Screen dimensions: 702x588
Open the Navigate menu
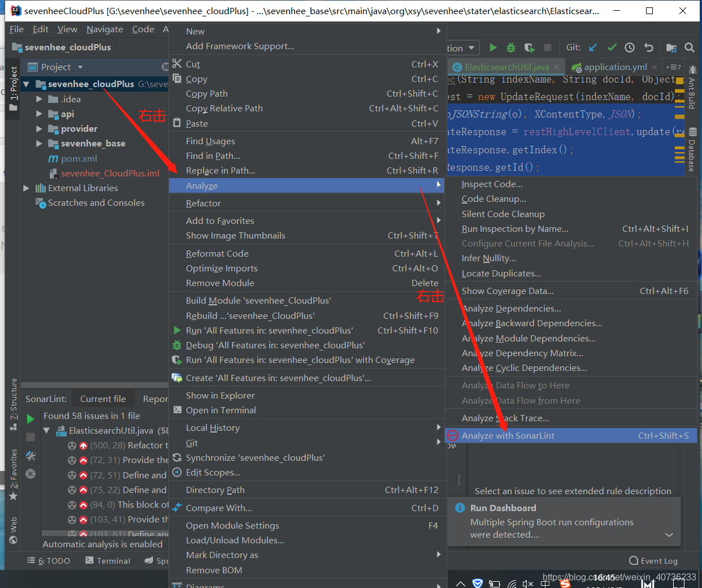[x=105, y=29]
